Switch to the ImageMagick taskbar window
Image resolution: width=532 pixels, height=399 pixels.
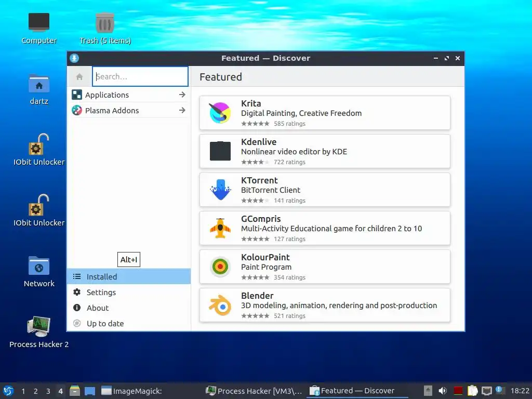(151, 391)
